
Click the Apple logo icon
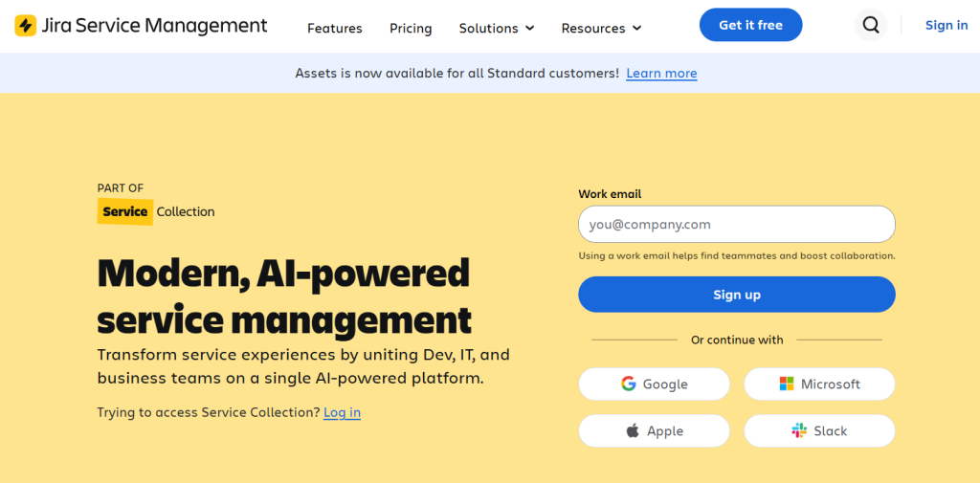(633, 430)
